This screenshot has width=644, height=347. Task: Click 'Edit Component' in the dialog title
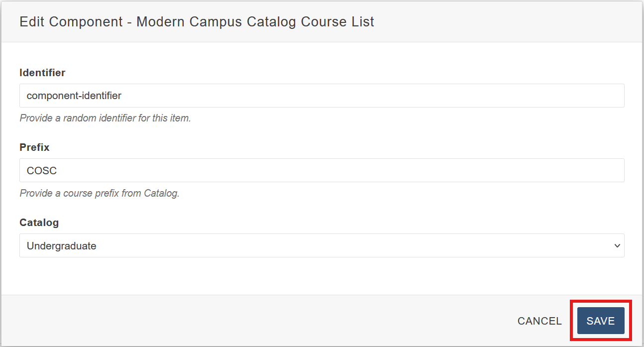[71, 22]
